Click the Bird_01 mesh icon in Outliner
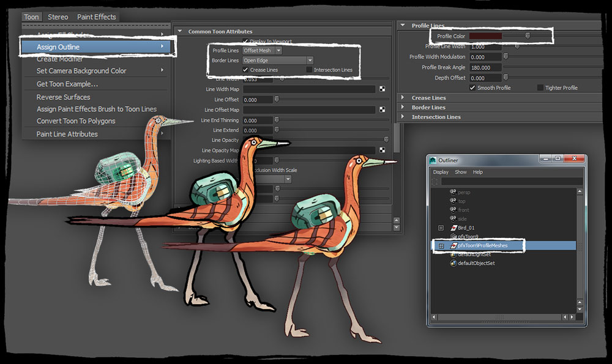Image resolution: width=612 pixels, height=364 pixels. click(x=453, y=228)
